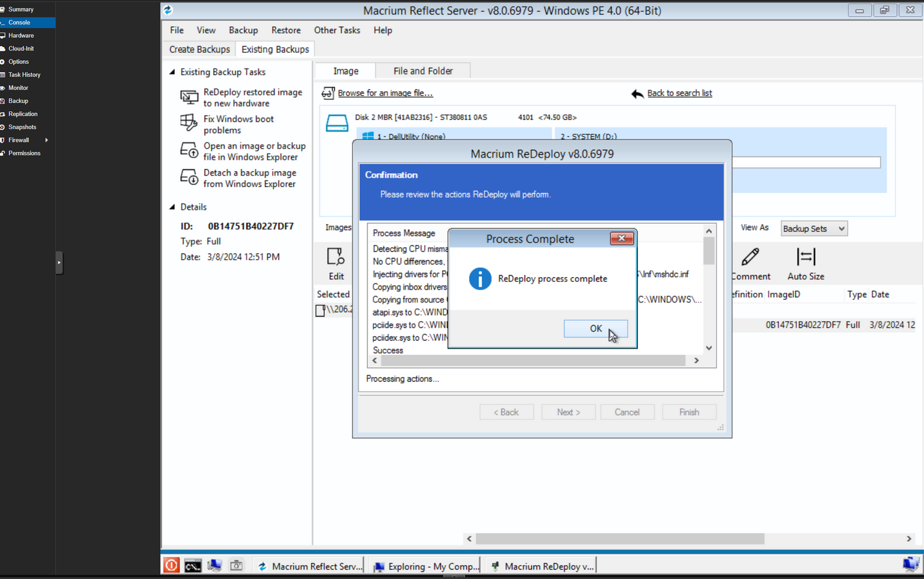Switch to Macrium ReDeploy taskbar button
The height and width of the screenshot is (579, 924).
[x=542, y=566]
